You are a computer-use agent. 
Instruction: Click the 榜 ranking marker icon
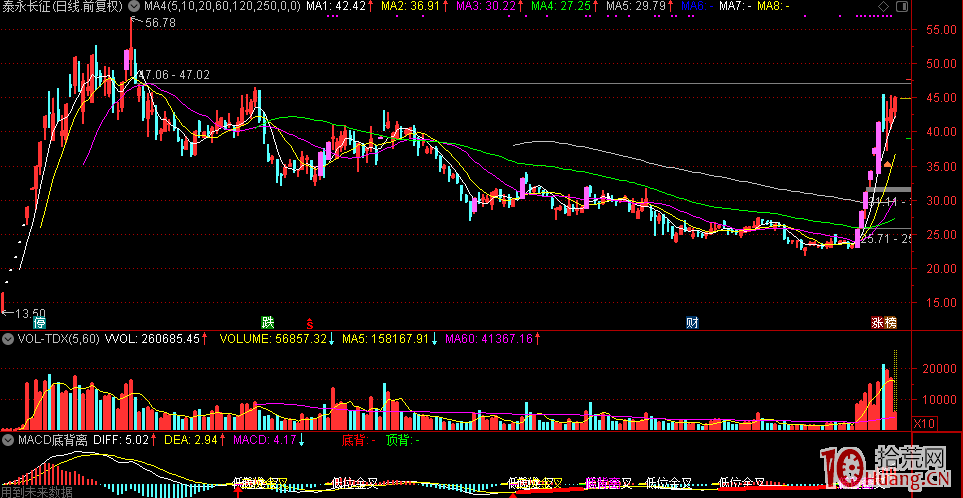891,323
